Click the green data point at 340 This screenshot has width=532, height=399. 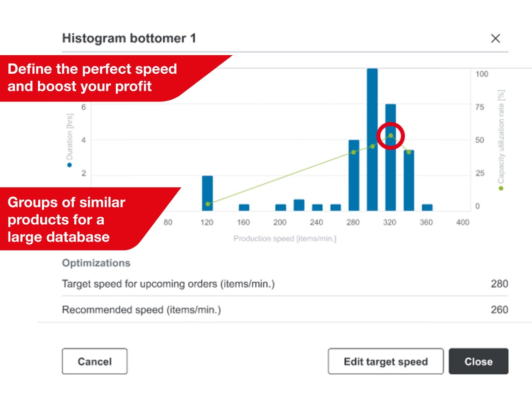click(409, 152)
